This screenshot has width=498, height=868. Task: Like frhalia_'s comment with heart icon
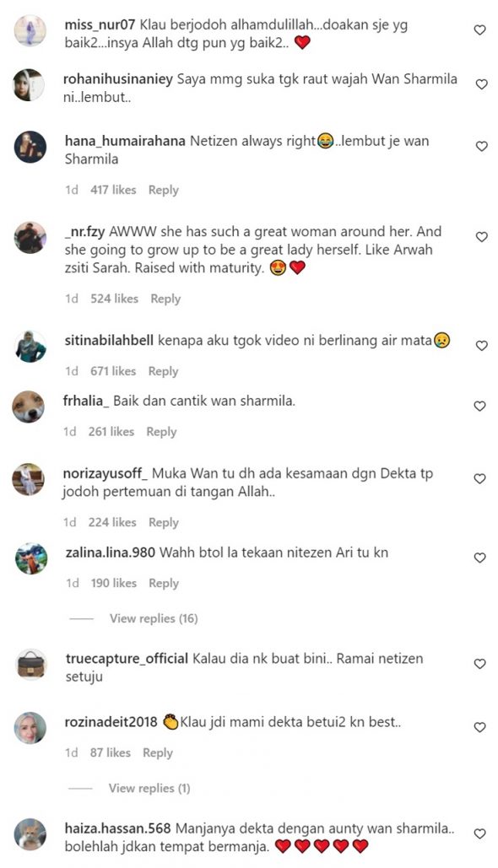(x=479, y=406)
